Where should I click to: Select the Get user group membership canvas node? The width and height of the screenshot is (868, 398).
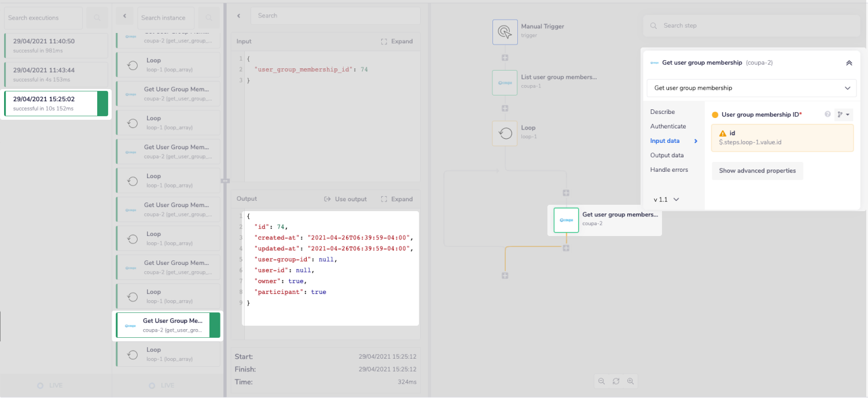566,220
